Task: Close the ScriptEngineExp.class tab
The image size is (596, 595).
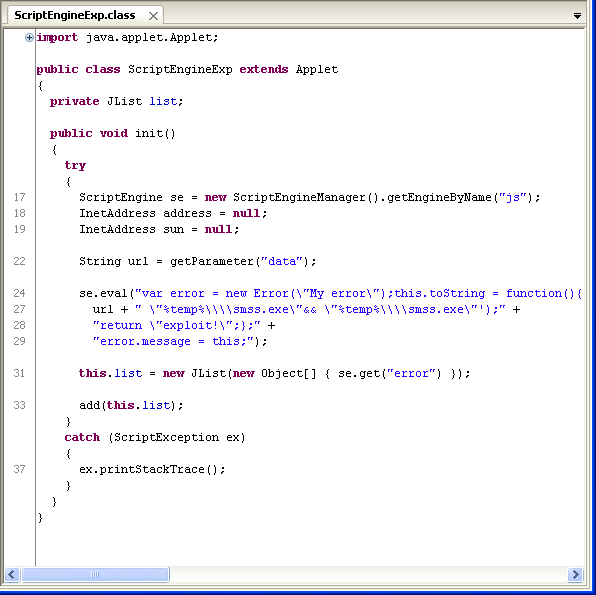Action: [x=153, y=16]
